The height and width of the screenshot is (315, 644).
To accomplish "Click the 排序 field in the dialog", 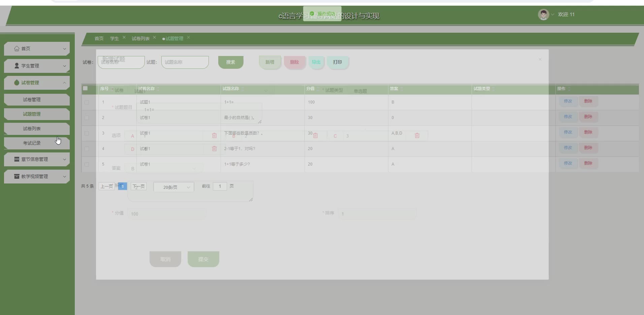I will 377,214.
